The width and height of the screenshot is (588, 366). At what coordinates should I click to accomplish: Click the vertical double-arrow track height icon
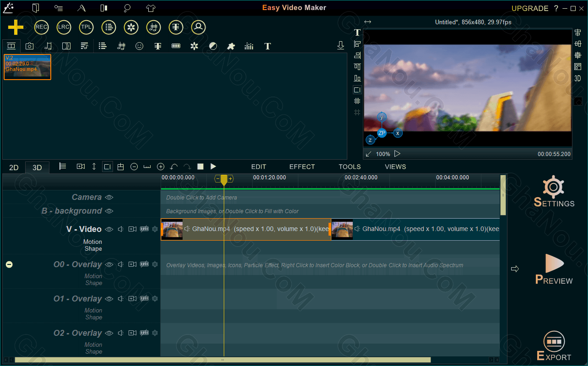94,167
